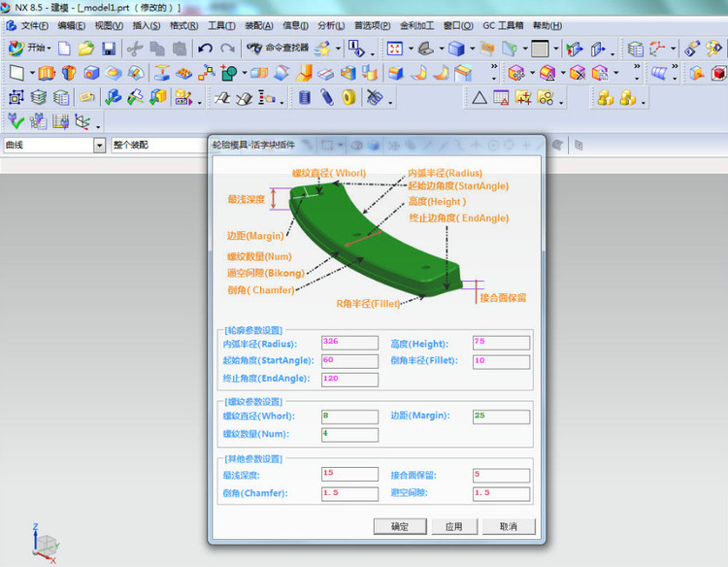Viewport: 728px width, 567px height.
Task: Expand the 曲线 selection filter dropdown
Action: (x=99, y=145)
